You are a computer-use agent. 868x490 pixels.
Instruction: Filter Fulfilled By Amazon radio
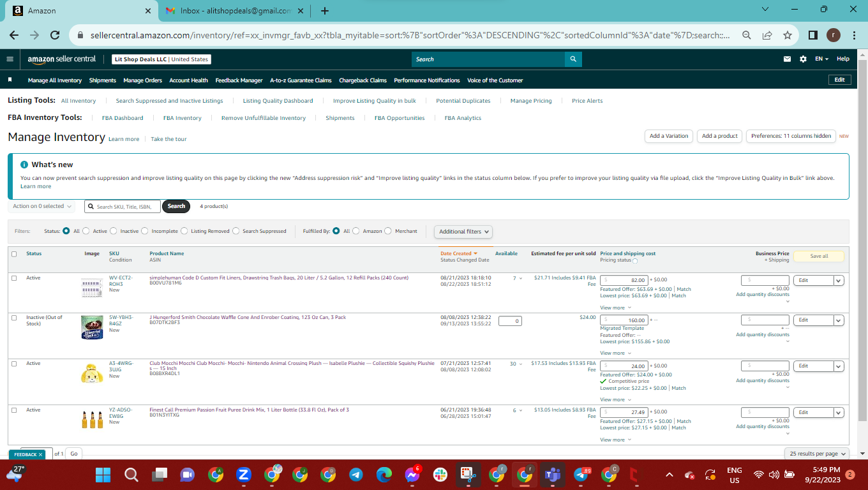coord(356,231)
